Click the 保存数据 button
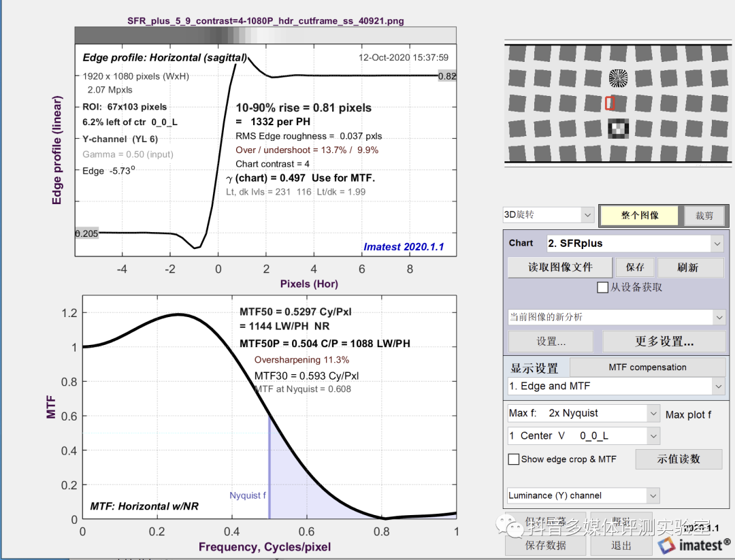Viewport: 735px width, 560px height. [546, 545]
